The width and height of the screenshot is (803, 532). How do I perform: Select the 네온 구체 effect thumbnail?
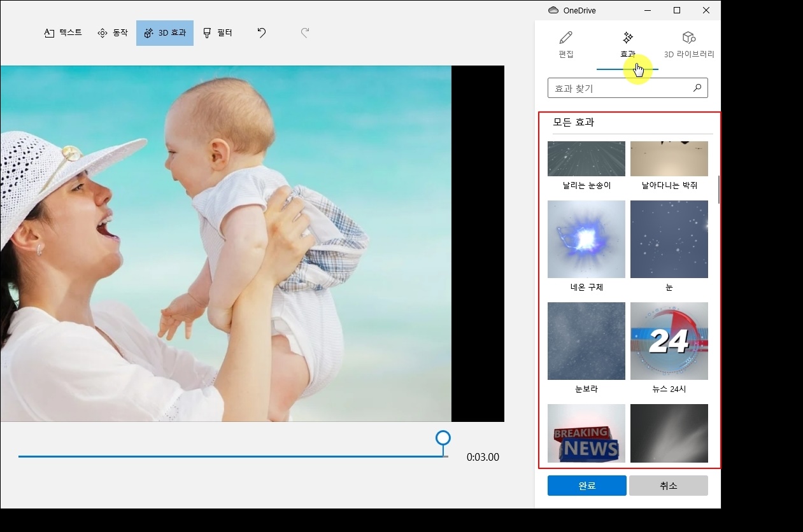pos(586,239)
